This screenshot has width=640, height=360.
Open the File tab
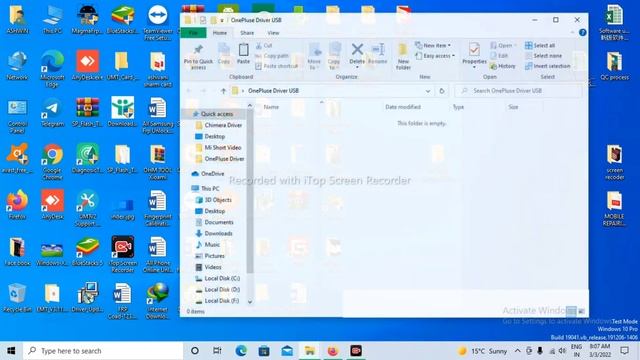pyautogui.click(x=193, y=33)
